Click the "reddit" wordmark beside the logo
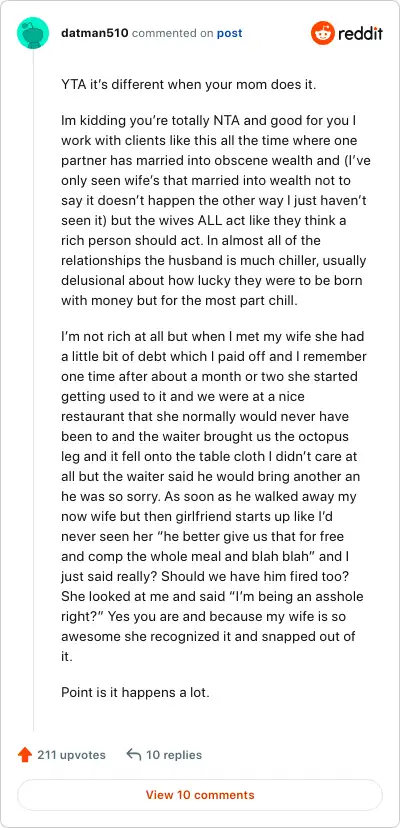 pos(360,33)
